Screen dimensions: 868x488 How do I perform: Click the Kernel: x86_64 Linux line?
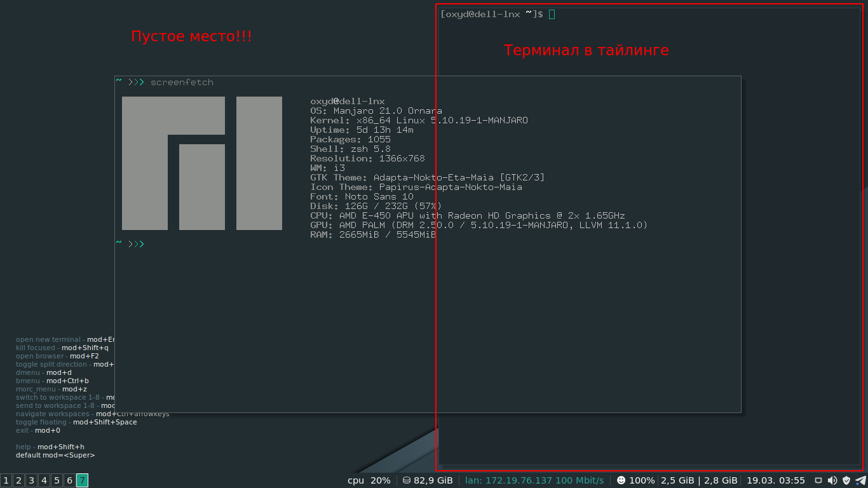[x=419, y=121]
